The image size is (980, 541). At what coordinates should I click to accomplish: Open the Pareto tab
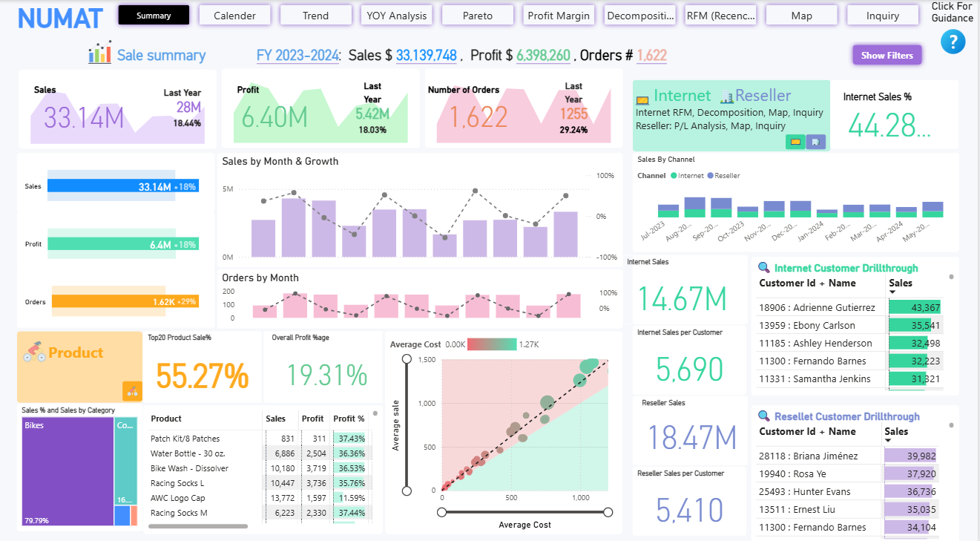click(x=478, y=16)
